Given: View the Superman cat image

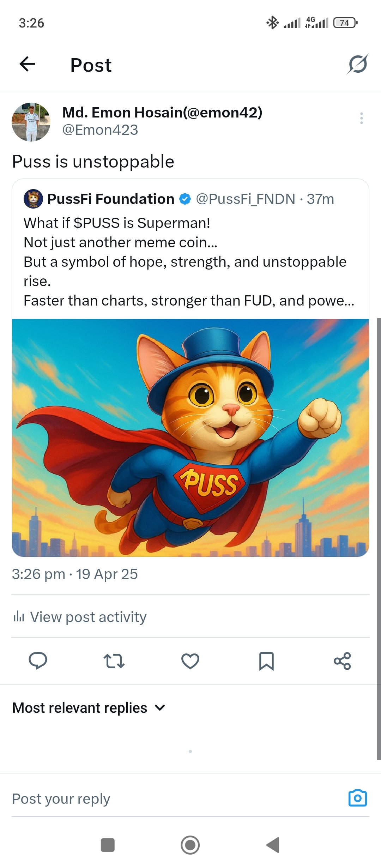Looking at the screenshot, I should [x=190, y=438].
